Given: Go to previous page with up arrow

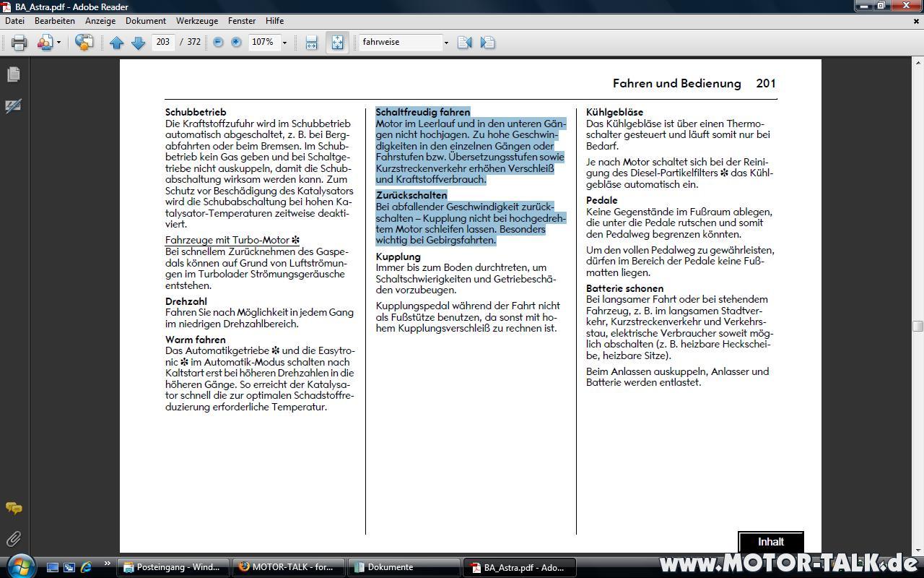Looking at the screenshot, I should (117, 43).
